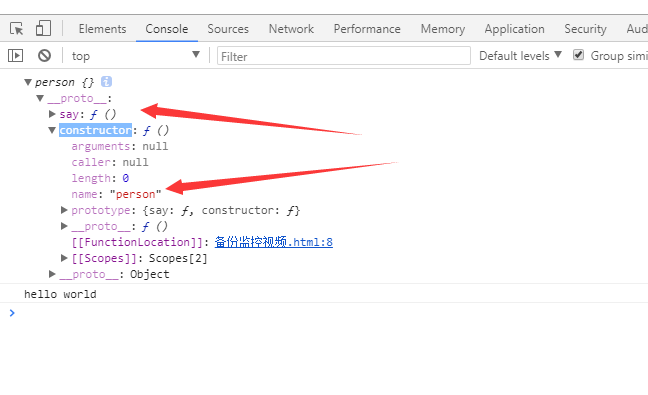Focus the console prompt input line

click(x=331, y=313)
